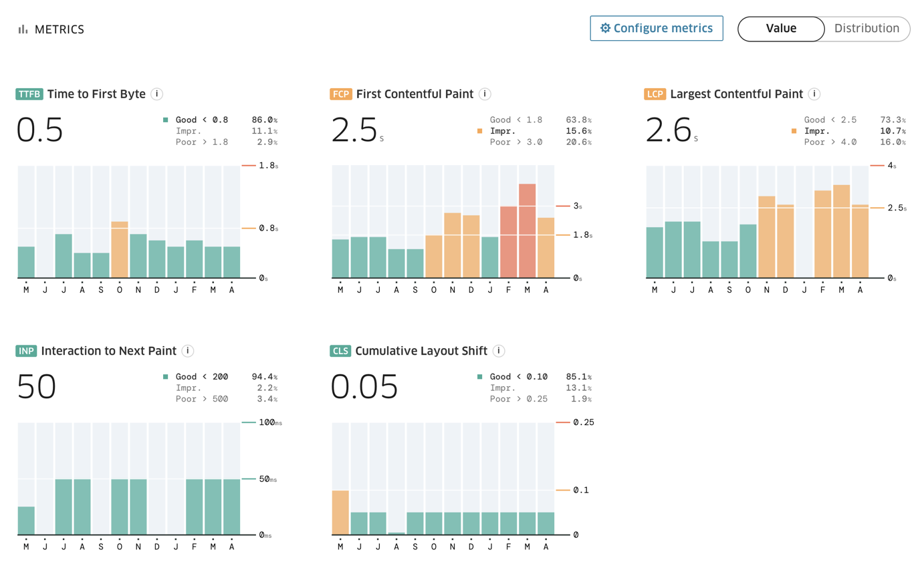Open Configure metrics
The image size is (924, 572).
(x=657, y=29)
